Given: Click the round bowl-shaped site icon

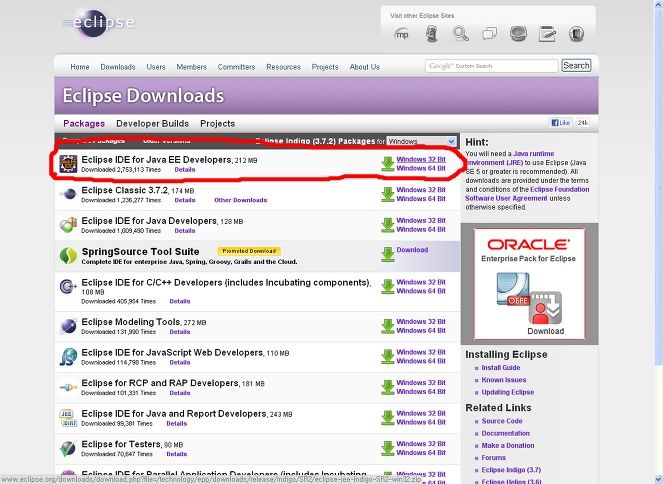Looking at the screenshot, I should pos(518,33).
